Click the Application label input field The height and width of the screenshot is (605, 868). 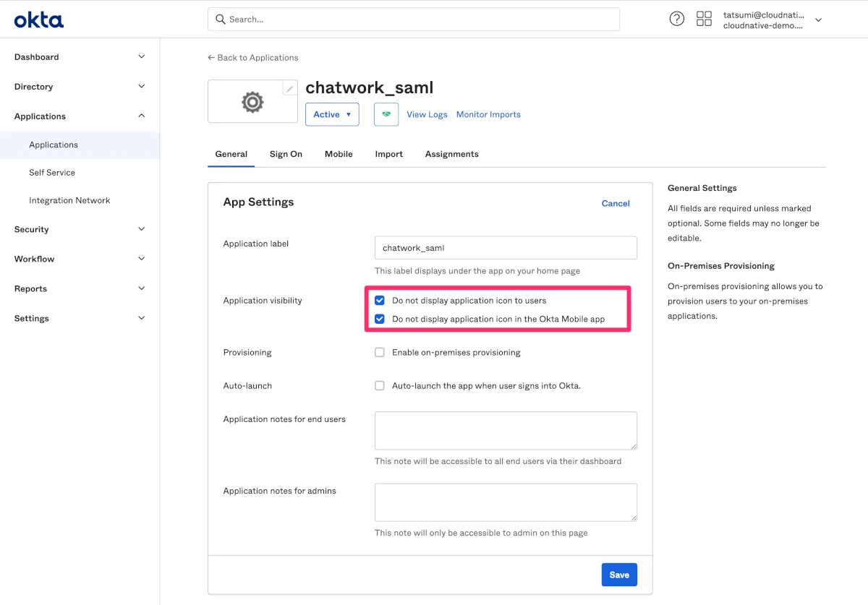coord(506,248)
